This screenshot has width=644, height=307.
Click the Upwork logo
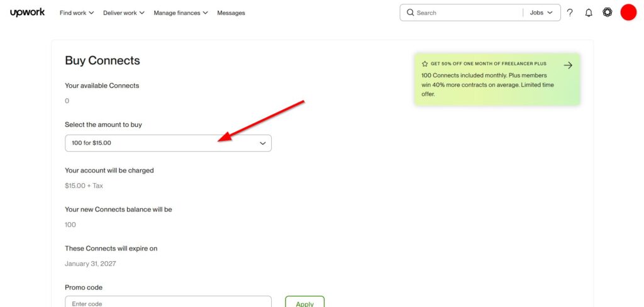27,13
